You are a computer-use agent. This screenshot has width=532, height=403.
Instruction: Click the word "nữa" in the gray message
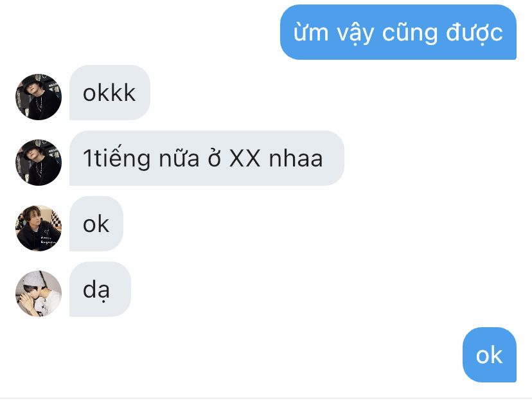click(179, 157)
